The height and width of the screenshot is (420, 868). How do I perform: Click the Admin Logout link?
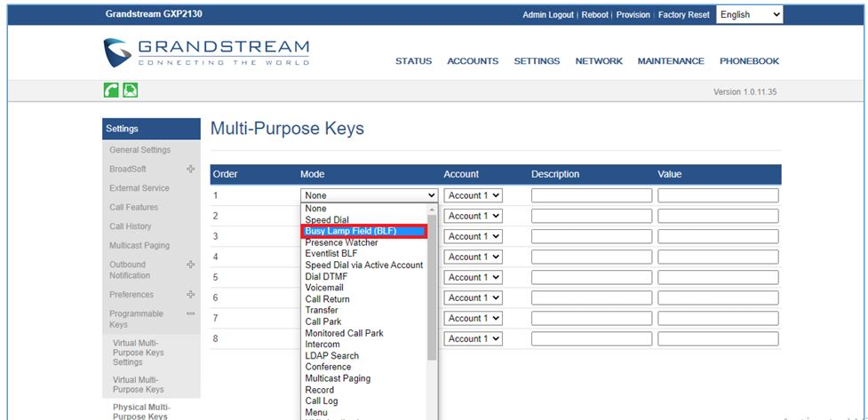548,15
